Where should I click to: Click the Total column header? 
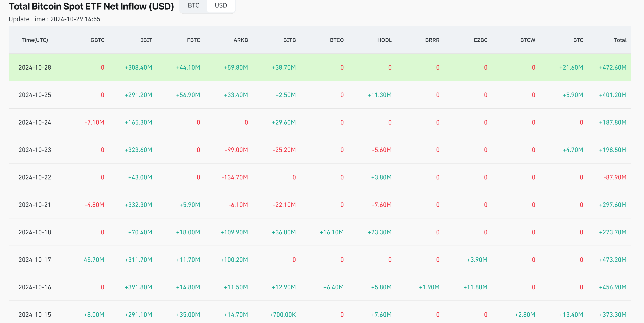pos(620,40)
